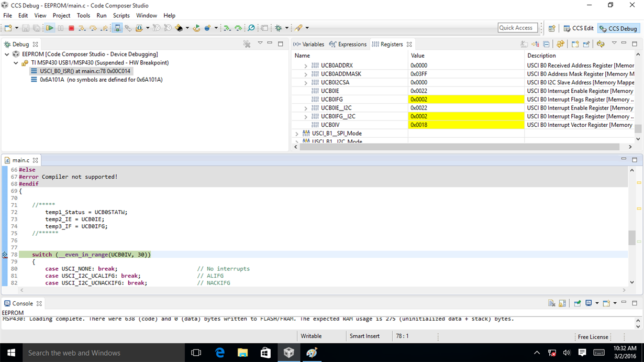
Task: Click the breakpoint marker at line 78
Action: 5,255
